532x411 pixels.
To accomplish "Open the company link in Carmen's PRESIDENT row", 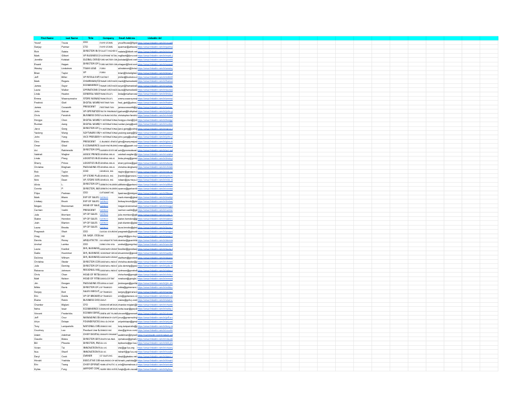I will (x=104, y=210).
